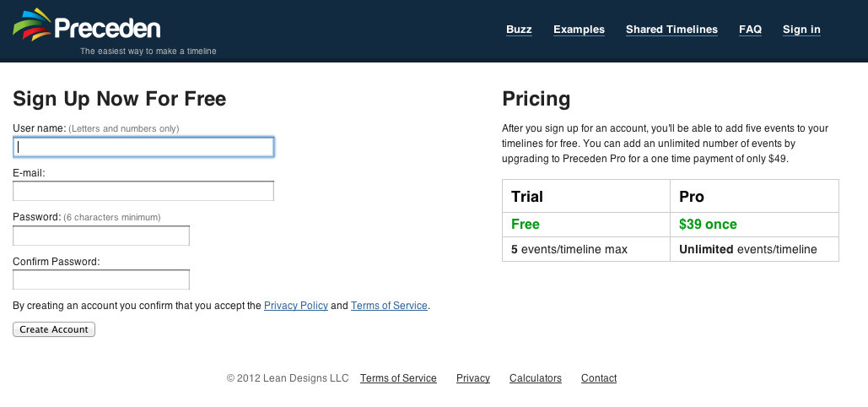This screenshot has width=868, height=407.
Task: Click the Trial plan table header
Action: pos(527,197)
